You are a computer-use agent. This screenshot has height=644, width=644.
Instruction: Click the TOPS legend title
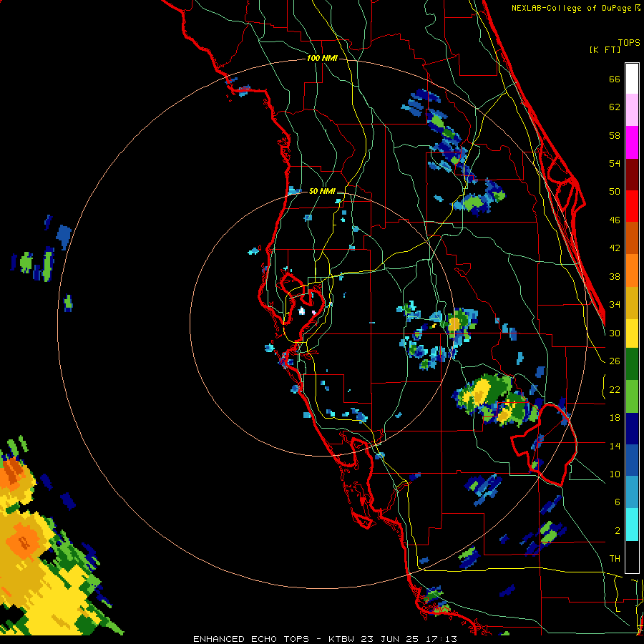629,42
